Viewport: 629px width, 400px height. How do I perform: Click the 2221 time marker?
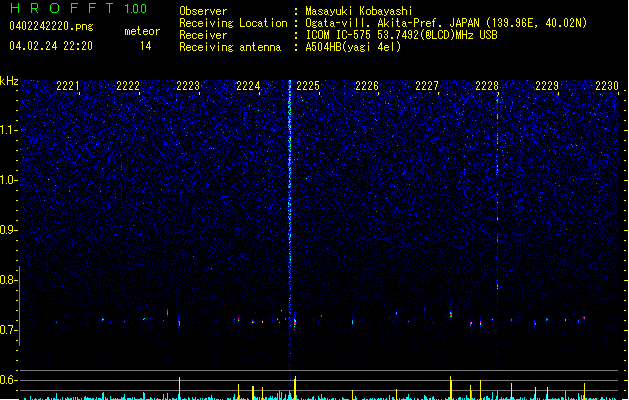click(68, 86)
